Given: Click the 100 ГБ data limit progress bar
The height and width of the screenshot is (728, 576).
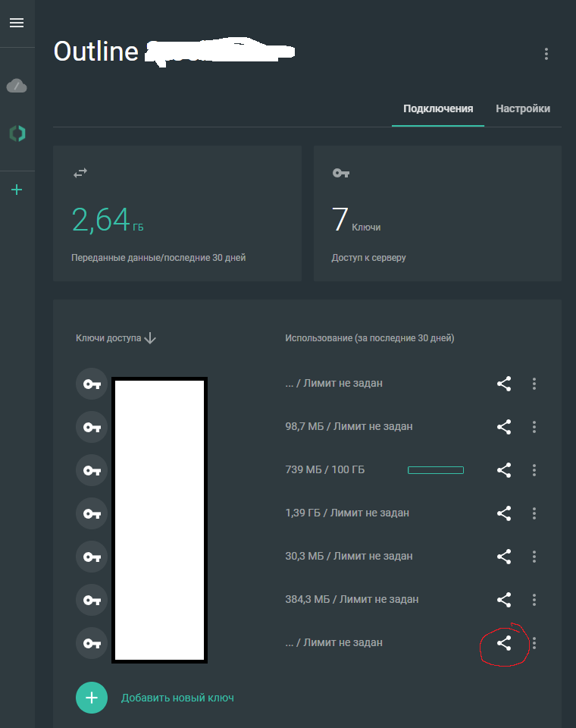Looking at the screenshot, I should pyautogui.click(x=436, y=470).
